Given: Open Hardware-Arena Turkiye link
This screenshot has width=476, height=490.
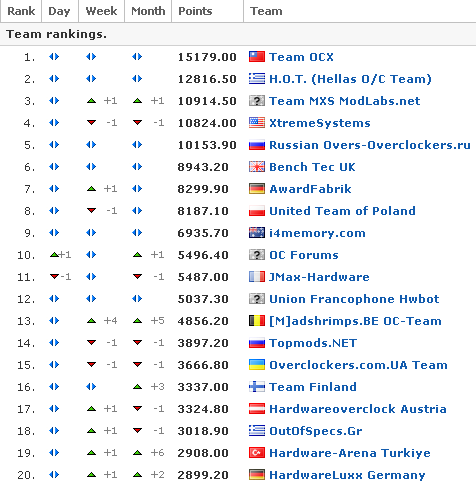Looking at the screenshot, I should (350, 453).
